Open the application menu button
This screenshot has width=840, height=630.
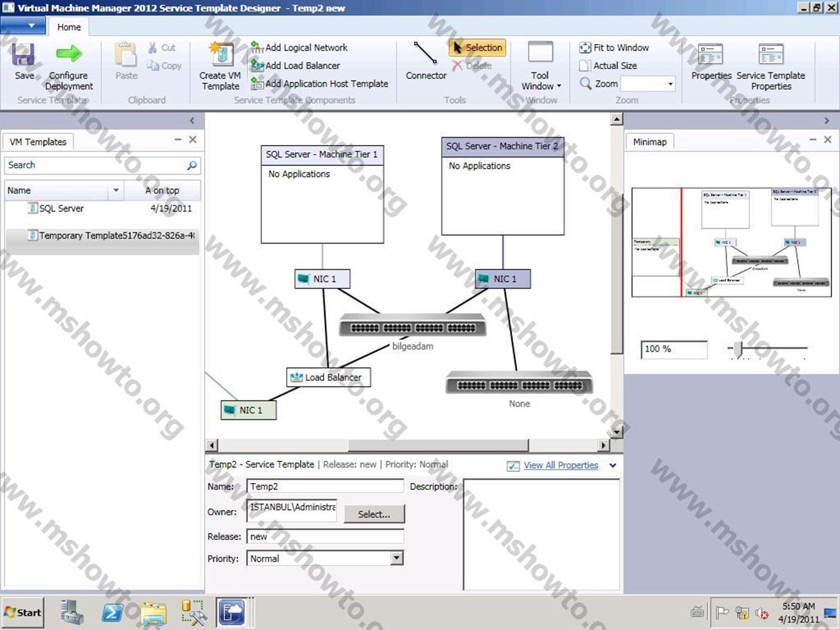24,26
